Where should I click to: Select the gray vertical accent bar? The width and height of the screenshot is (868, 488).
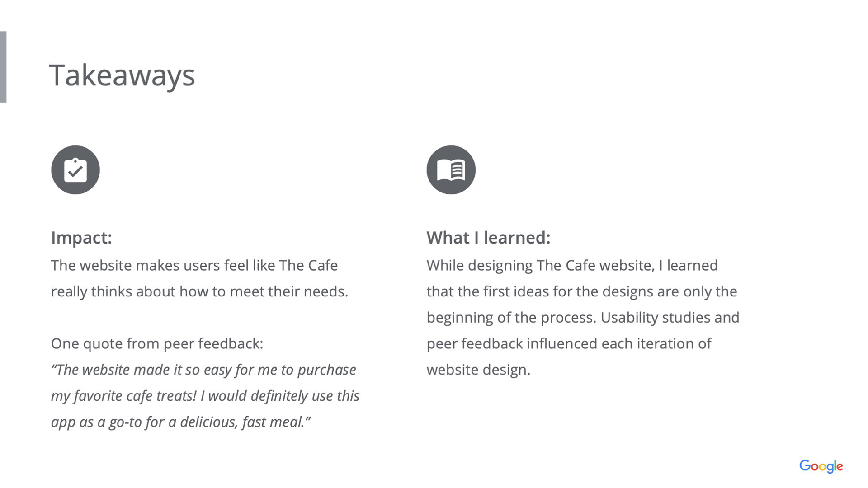3,67
